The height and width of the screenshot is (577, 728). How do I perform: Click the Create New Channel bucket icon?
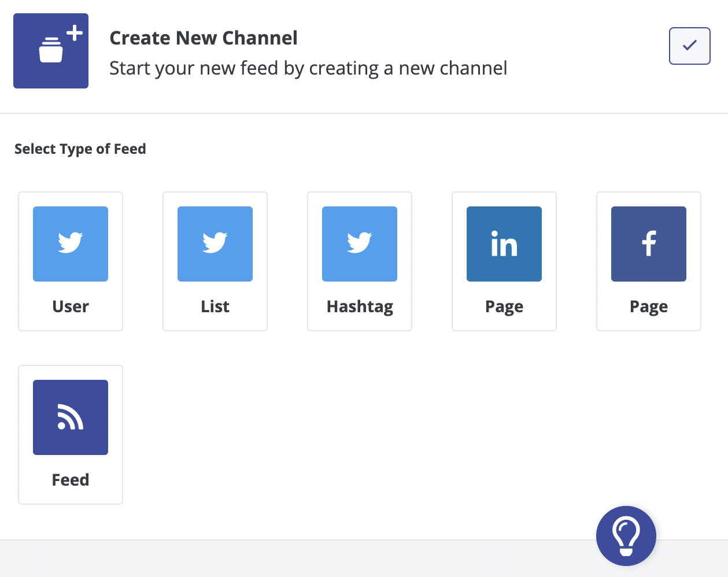coord(51,51)
